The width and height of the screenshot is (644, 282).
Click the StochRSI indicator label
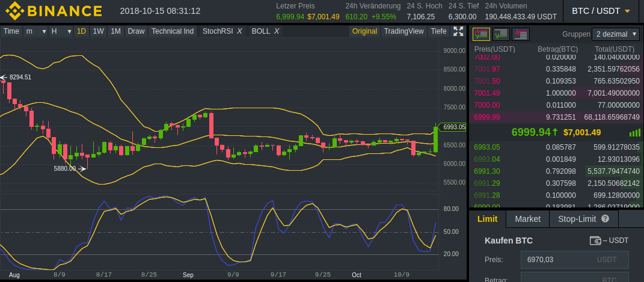click(x=217, y=31)
